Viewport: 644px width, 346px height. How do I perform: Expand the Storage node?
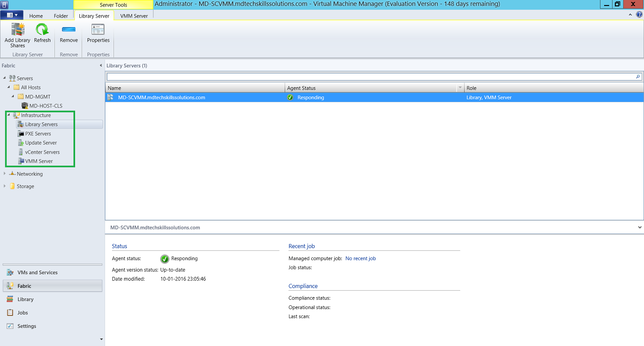pyautogui.click(x=5, y=186)
